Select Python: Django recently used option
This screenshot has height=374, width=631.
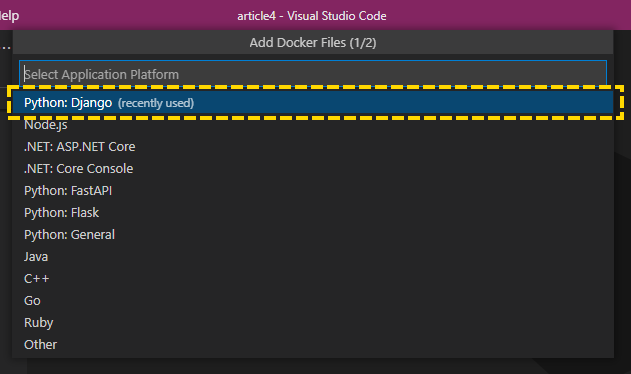[x=313, y=103]
